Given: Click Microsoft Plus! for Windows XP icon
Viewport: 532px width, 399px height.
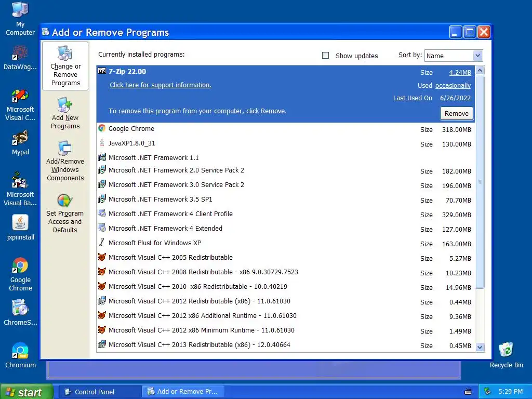Looking at the screenshot, I should (x=101, y=242).
